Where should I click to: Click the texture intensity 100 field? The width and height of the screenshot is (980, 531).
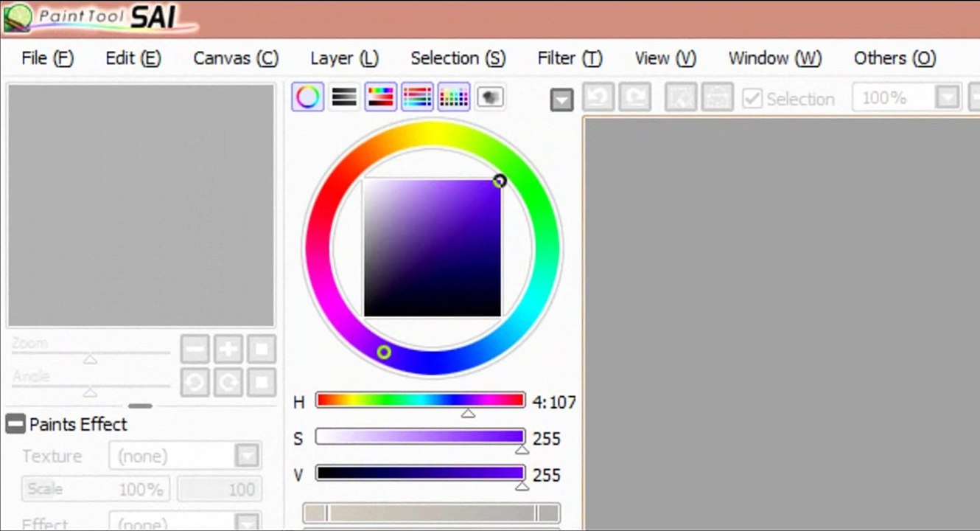[x=219, y=489]
